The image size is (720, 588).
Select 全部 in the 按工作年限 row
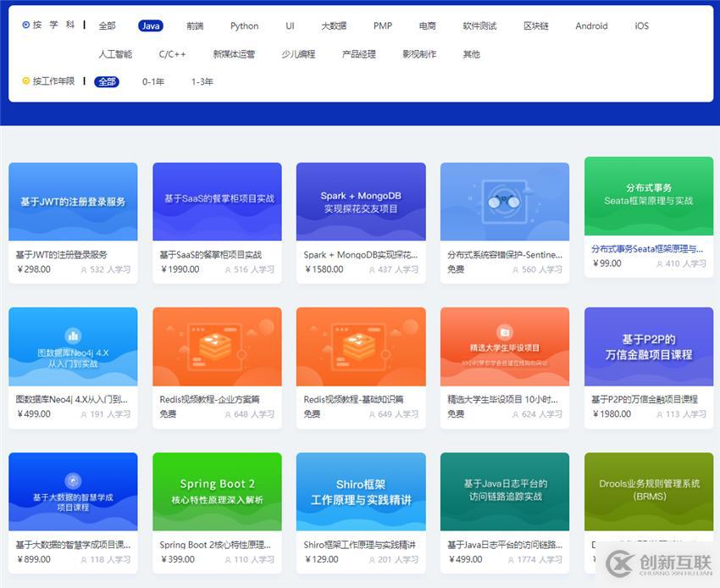[x=107, y=82]
